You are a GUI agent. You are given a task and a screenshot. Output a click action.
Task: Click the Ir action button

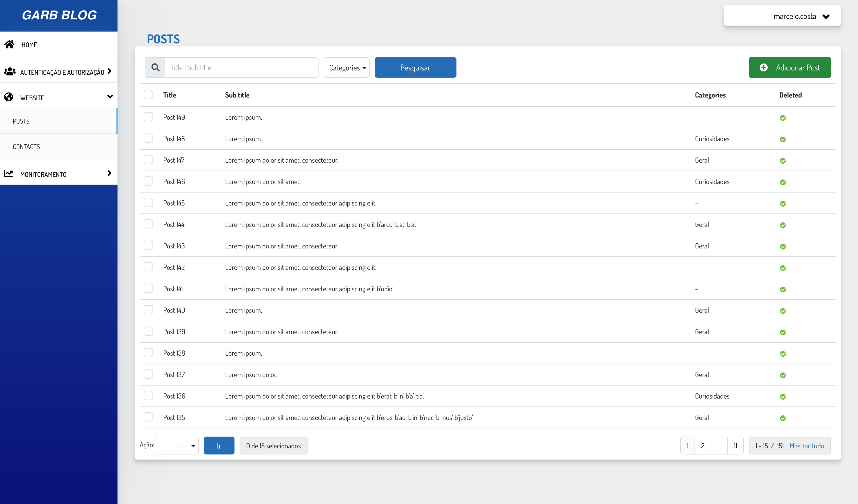[219, 446]
